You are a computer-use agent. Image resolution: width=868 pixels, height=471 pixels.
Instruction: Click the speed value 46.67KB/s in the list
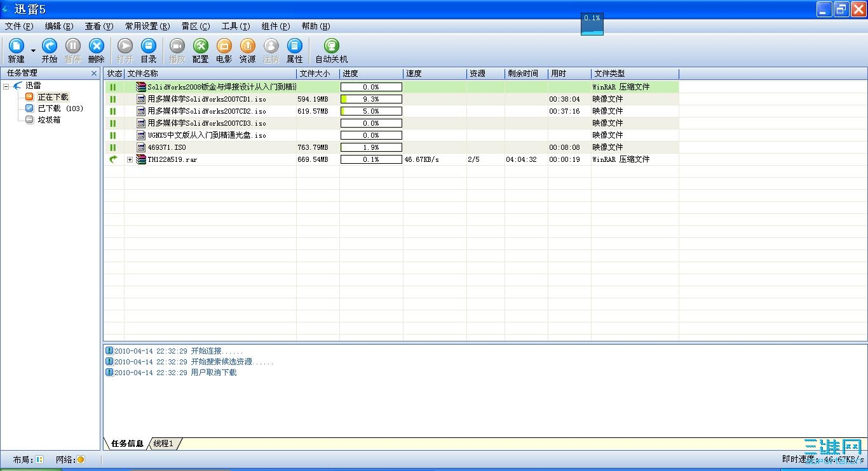click(x=422, y=159)
